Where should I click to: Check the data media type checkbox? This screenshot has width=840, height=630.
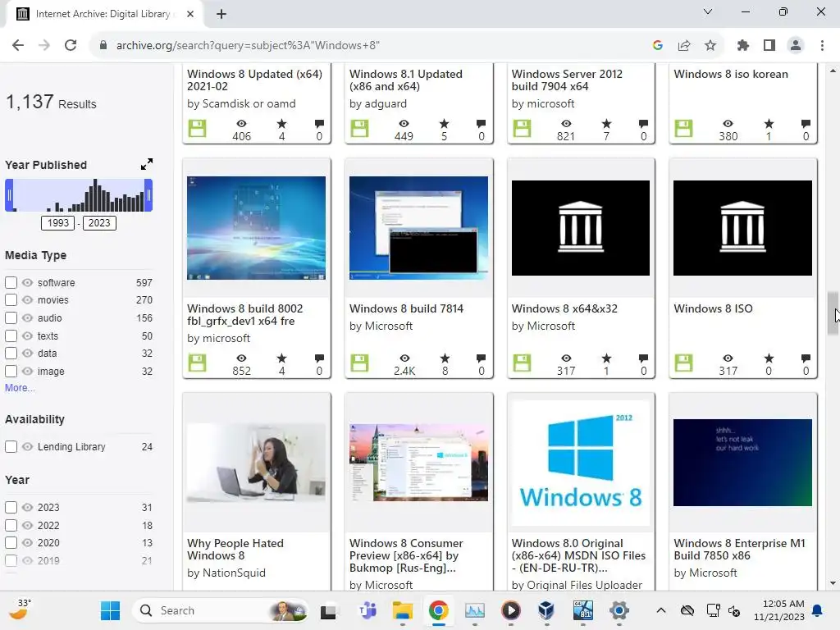tap(11, 353)
